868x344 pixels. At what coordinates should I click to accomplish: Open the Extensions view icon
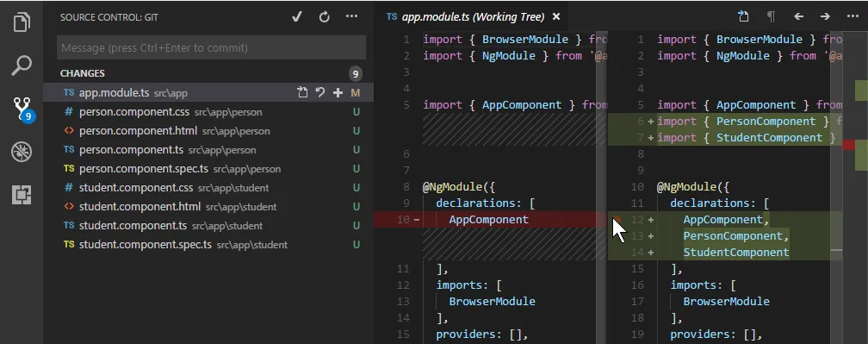tap(22, 195)
